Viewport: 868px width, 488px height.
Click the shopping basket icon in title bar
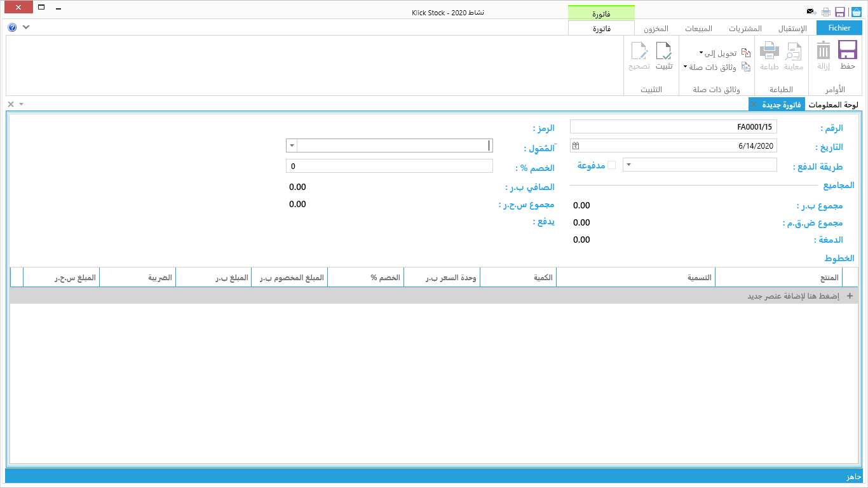857,11
